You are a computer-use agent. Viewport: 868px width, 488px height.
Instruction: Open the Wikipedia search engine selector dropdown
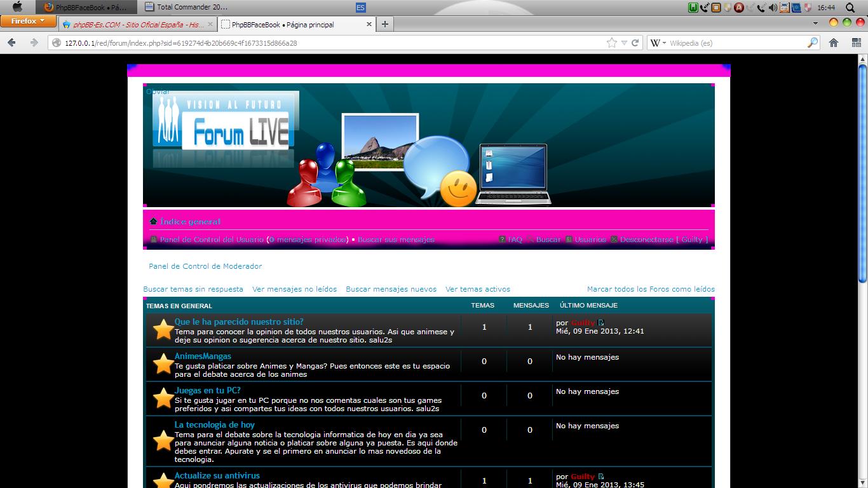pyautogui.click(x=658, y=43)
